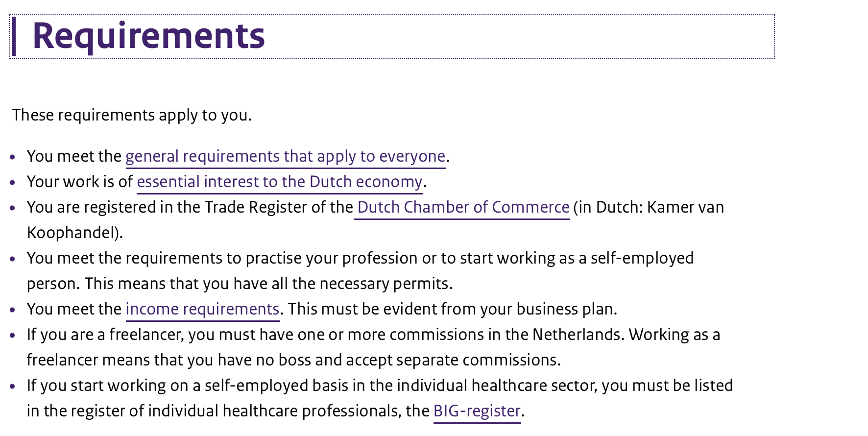Open the general requirements that apply to everyone link

pyautogui.click(x=286, y=156)
